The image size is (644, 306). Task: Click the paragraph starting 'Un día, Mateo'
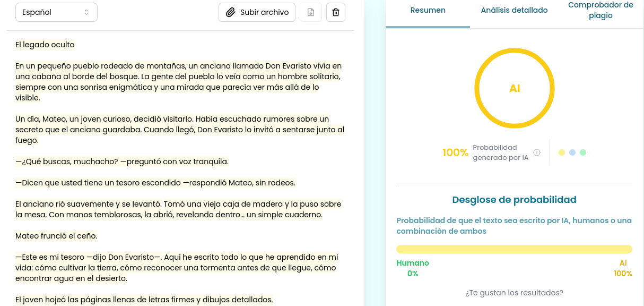click(179, 130)
